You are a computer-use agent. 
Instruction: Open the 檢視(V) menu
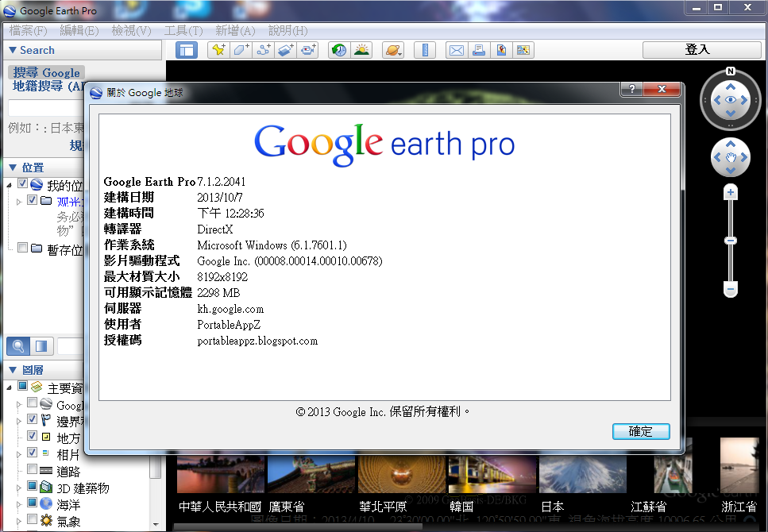pyautogui.click(x=131, y=31)
